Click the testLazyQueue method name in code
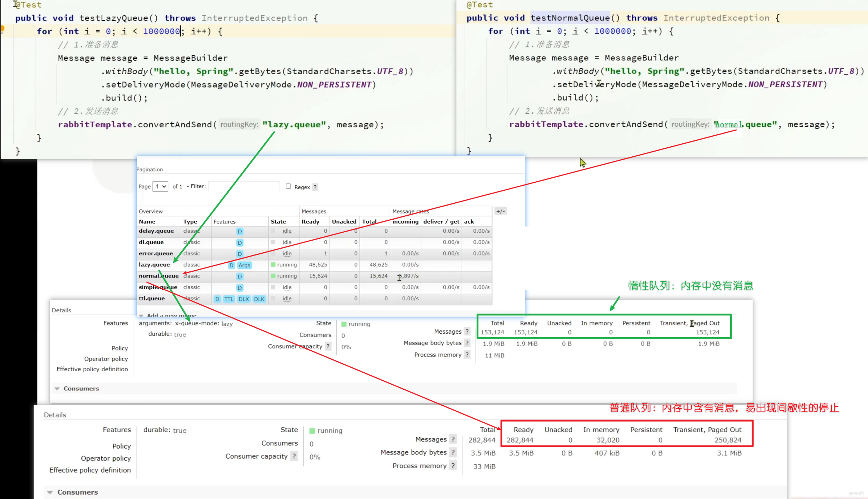Screen dimensions: 868x499 pyautogui.click(x=114, y=18)
